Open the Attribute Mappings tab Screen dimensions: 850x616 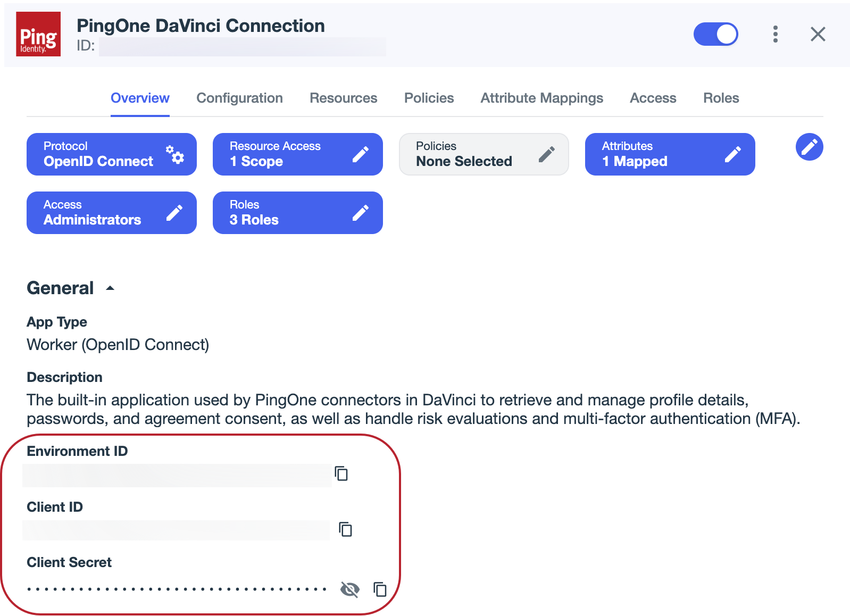point(541,98)
